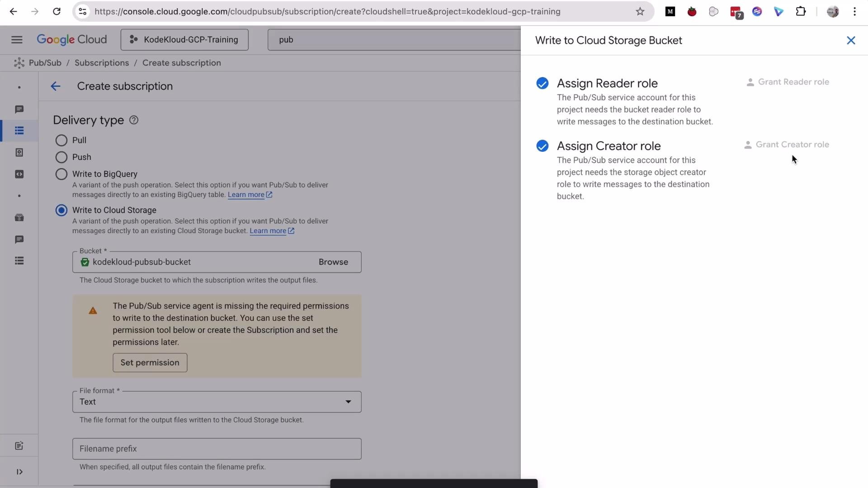868x488 pixels.
Task: Select the Push delivery type
Action: 61,157
